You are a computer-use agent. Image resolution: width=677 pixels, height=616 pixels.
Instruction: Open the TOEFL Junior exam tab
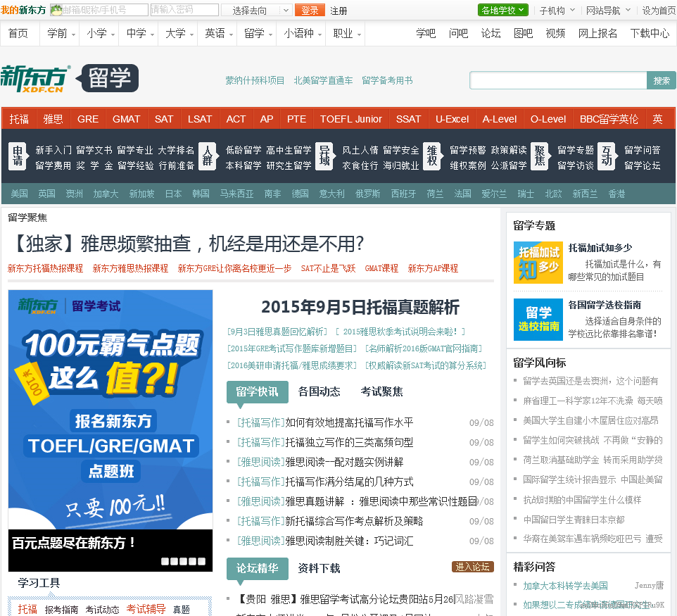tap(350, 119)
